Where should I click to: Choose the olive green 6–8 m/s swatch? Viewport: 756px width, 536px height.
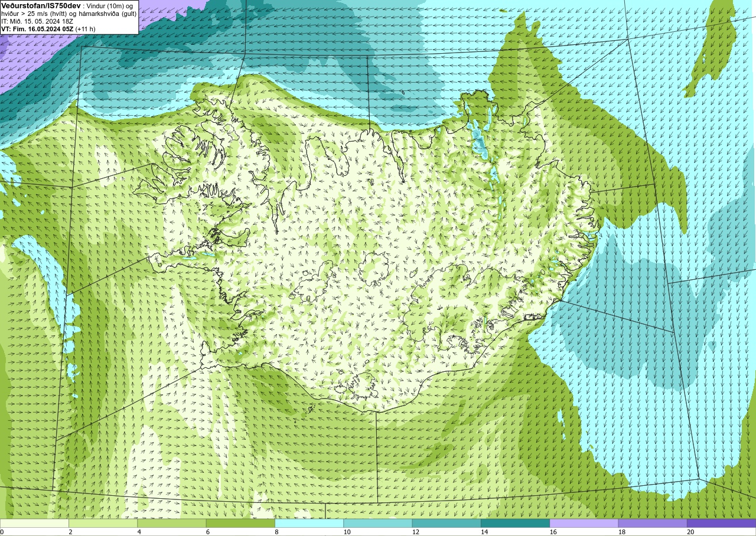coord(240,523)
